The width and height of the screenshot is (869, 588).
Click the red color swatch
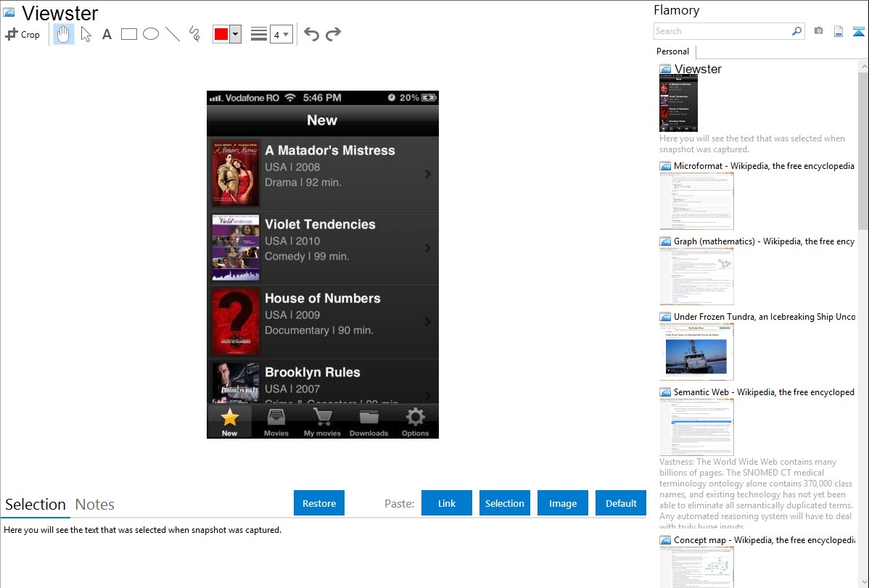point(221,34)
